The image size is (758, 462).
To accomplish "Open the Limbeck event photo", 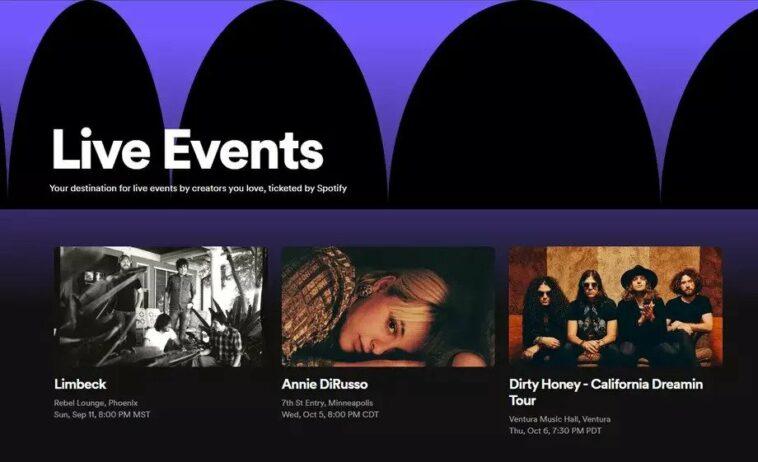I will [x=160, y=307].
